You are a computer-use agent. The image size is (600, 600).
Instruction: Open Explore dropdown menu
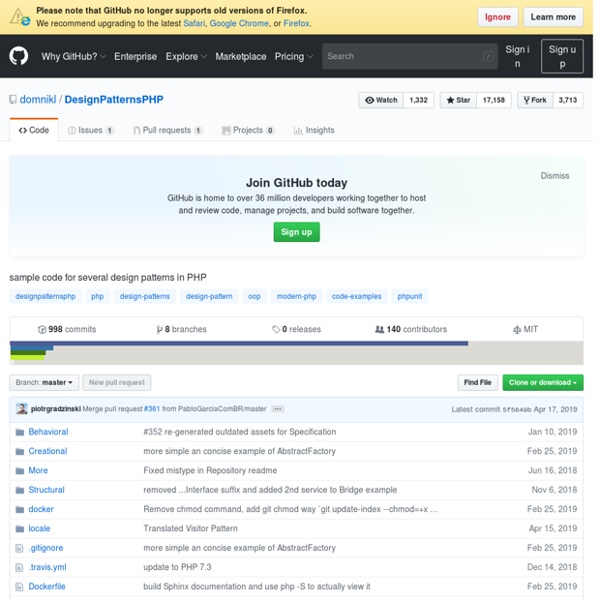[186, 56]
